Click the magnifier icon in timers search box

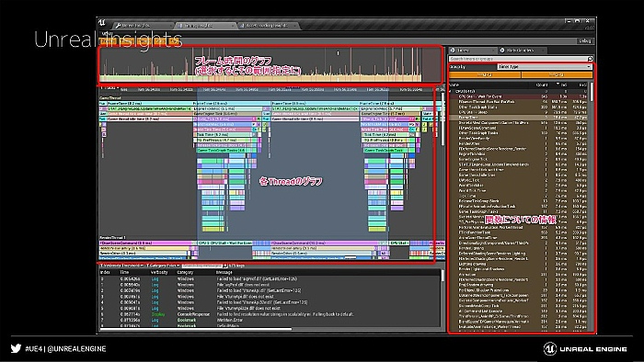(x=590, y=59)
